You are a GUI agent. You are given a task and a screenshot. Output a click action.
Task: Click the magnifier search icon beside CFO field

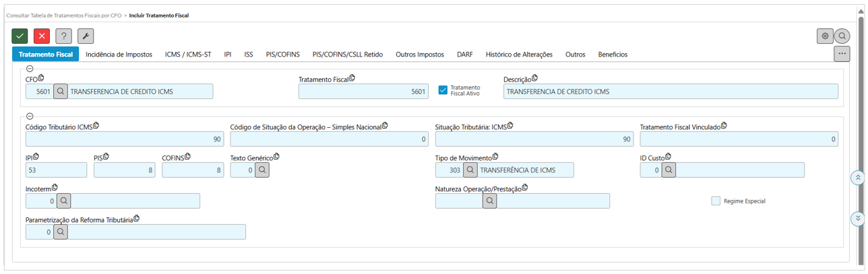[x=61, y=92]
